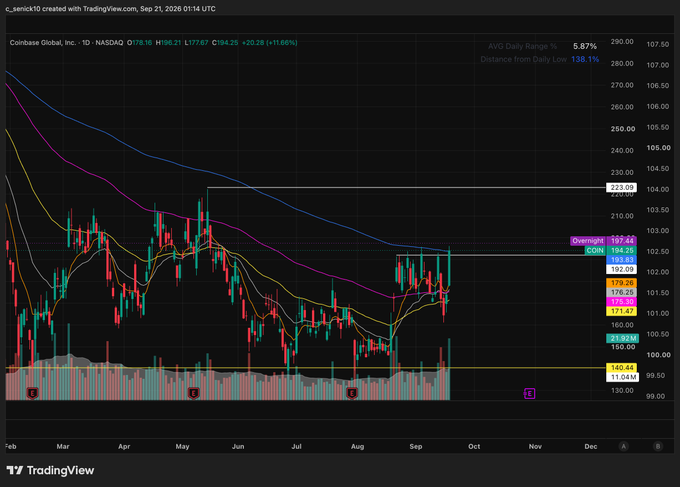680x487 pixels.
Task: Click the Dec label on the time axis
Action: click(591, 446)
